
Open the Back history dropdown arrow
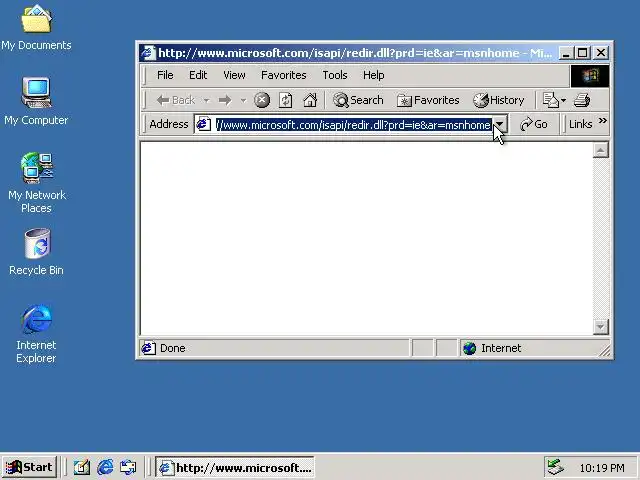click(x=207, y=100)
